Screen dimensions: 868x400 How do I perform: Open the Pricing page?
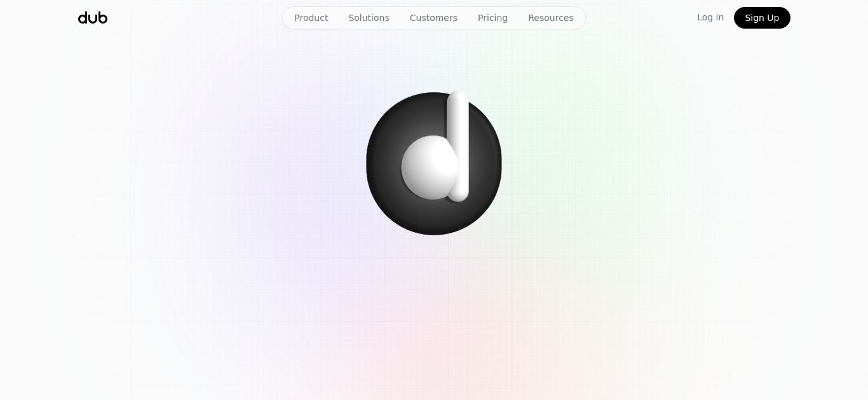(x=492, y=18)
